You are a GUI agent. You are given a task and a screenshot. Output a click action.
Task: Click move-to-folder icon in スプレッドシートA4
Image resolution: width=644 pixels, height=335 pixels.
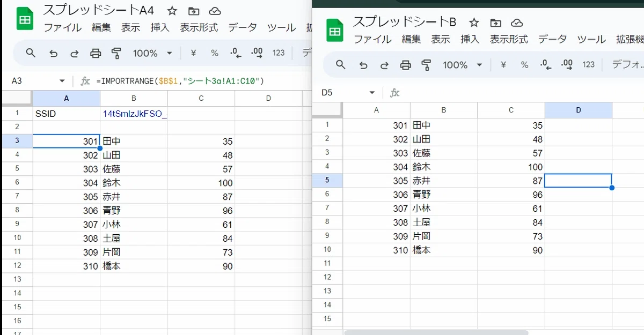(194, 11)
